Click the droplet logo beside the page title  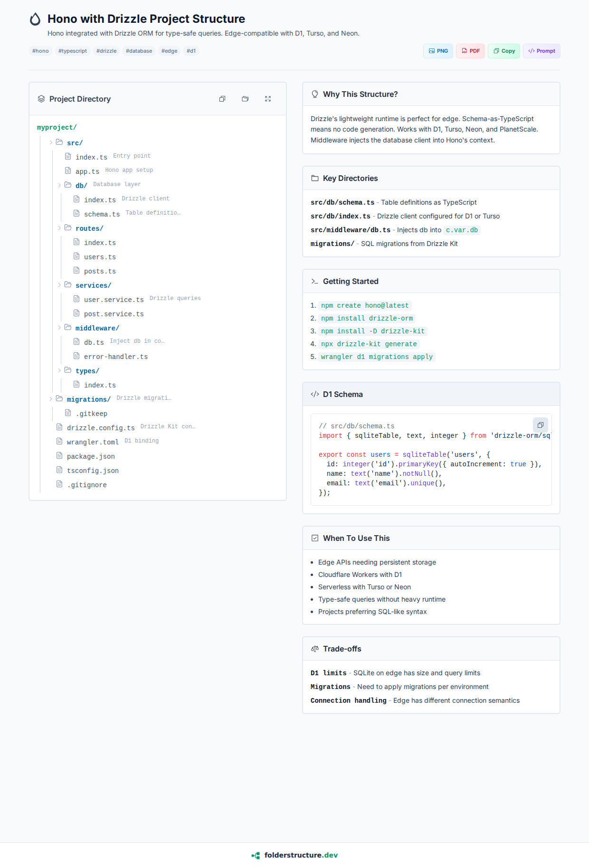[x=35, y=19]
